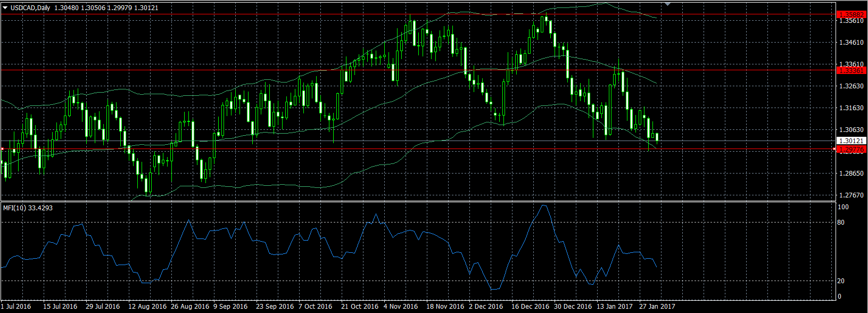Select the red 1.33361 price label

(851, 70)
